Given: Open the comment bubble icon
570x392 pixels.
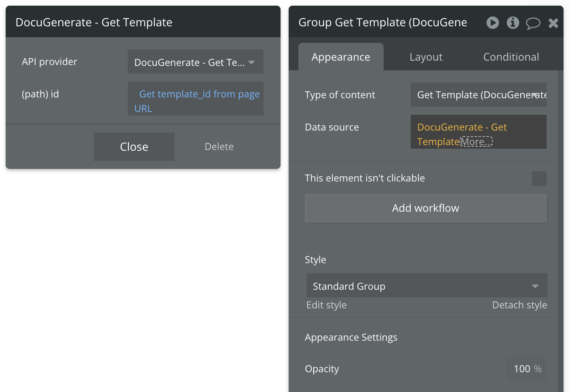Looking at the screenshot, I should pyautogui.click(x=533, y=23).
